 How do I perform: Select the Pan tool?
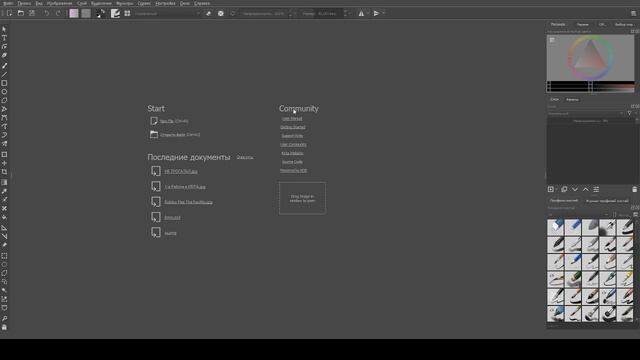[x=4, y=327]
